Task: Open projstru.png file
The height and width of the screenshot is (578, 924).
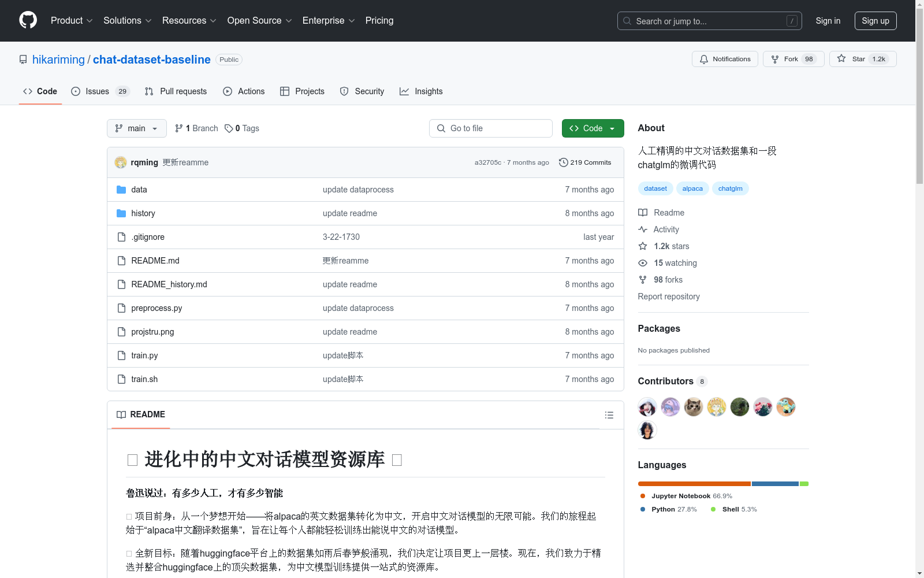Action: (x=152, y=332)
